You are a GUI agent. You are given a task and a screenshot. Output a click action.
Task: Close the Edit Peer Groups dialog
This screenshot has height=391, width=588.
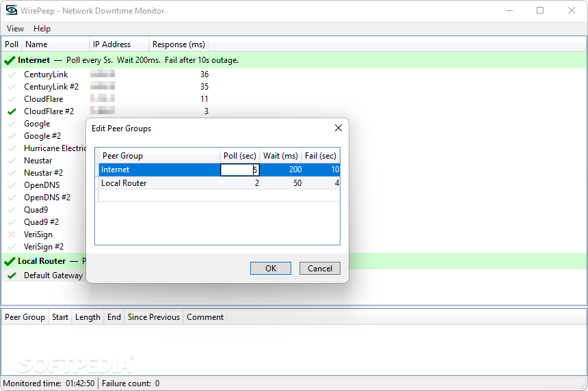pyautogui.click(x=338, y=129)
